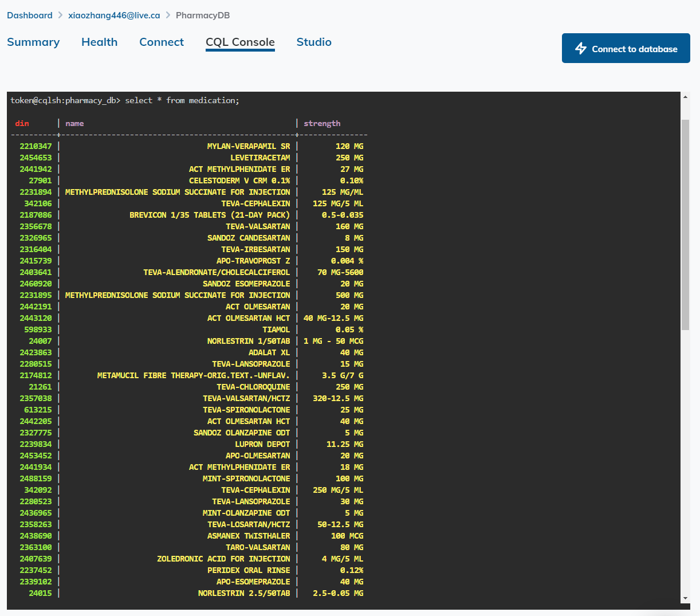Click APO-OLMESARTAN name cell
This screenshot has width=700, height=616.
point(258,456)
